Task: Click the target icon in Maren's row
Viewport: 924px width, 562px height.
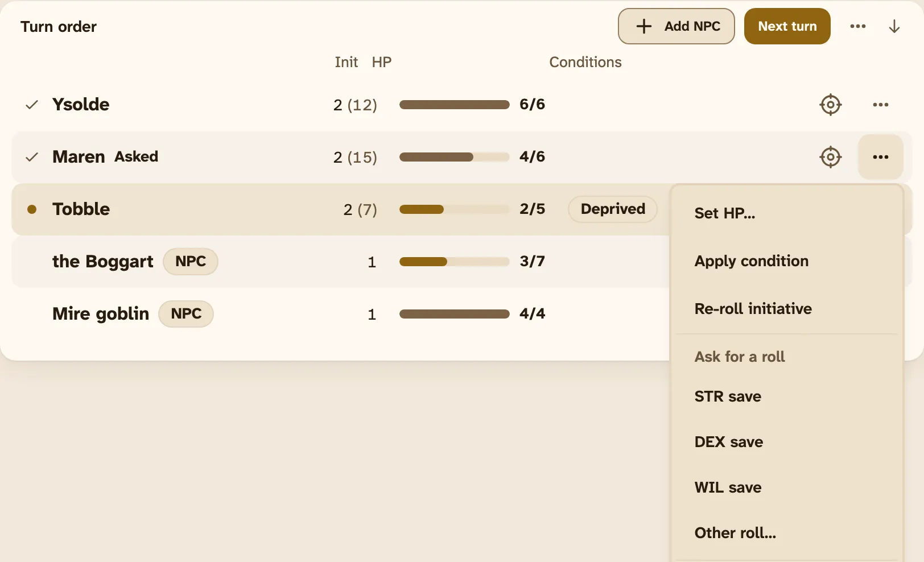Action: (x=831, y=157)
